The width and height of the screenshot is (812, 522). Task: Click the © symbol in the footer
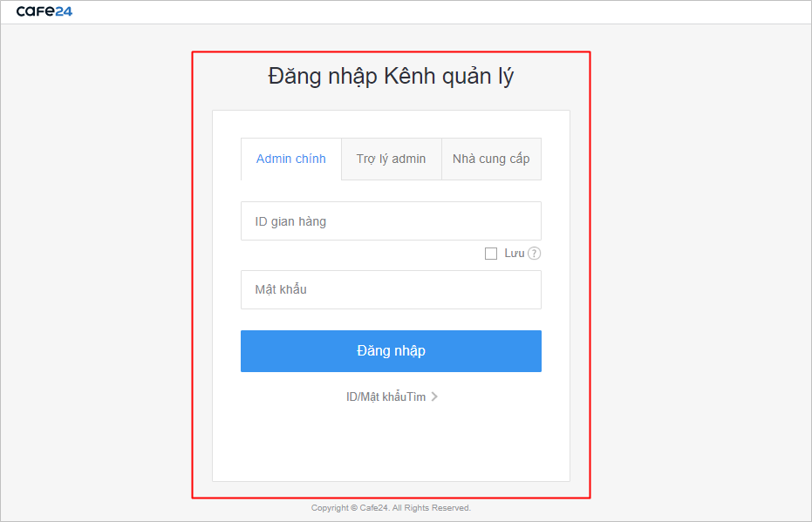[352, 508]
